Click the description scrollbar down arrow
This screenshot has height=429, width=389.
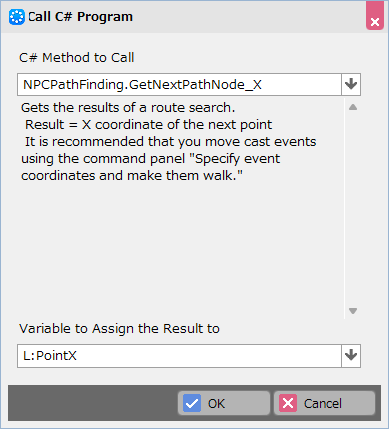[353, 311]
